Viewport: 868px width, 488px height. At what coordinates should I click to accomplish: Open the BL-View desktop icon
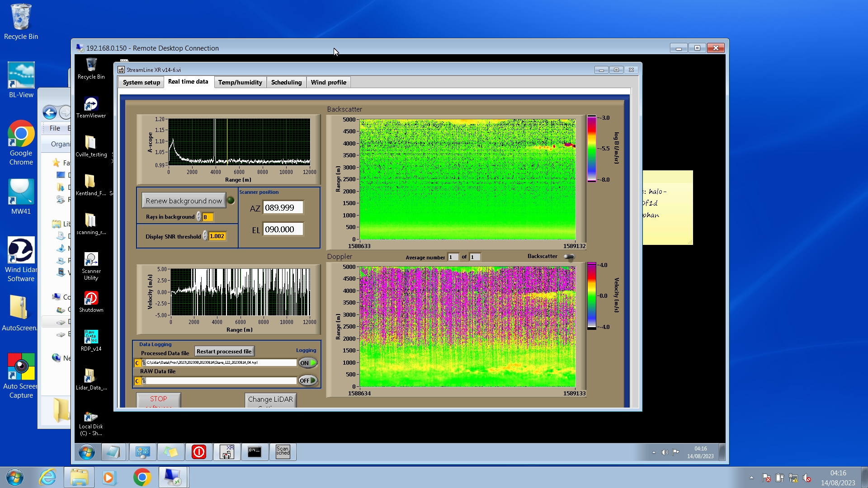click(21, 76)
